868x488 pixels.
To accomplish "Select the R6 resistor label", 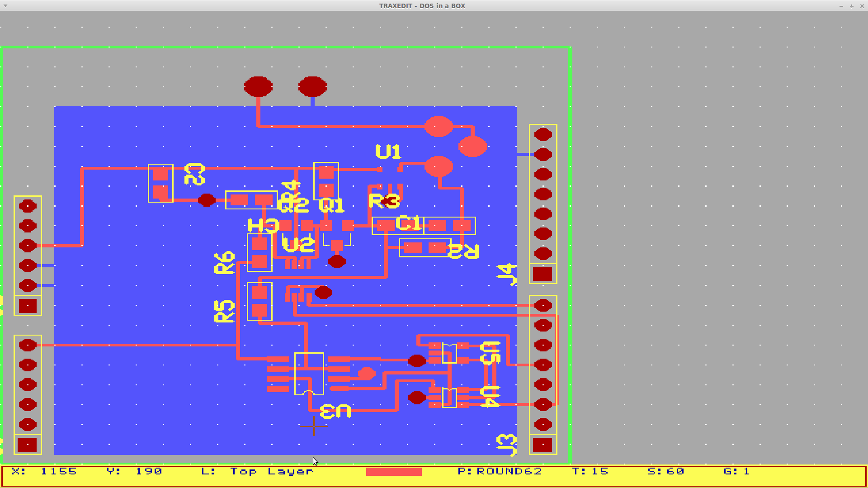I will (224, 263).
